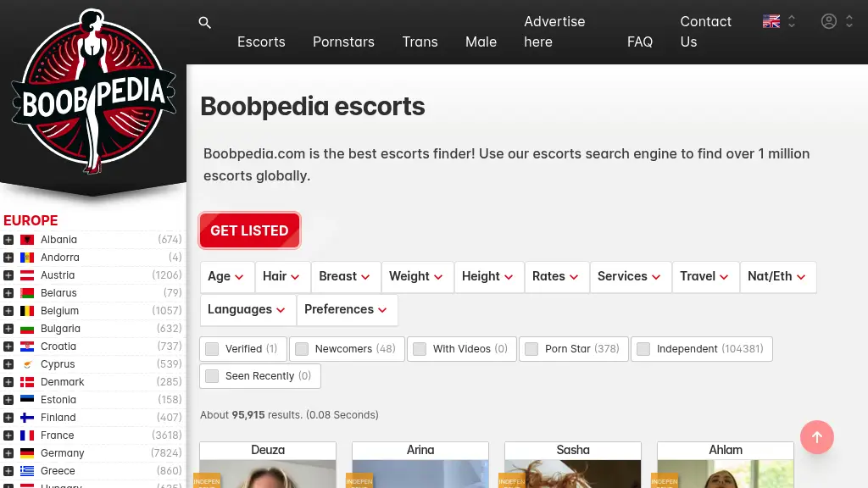The image size is (868, 488).
Task: Go to the Escorts menu item
Action: [261, 42]
